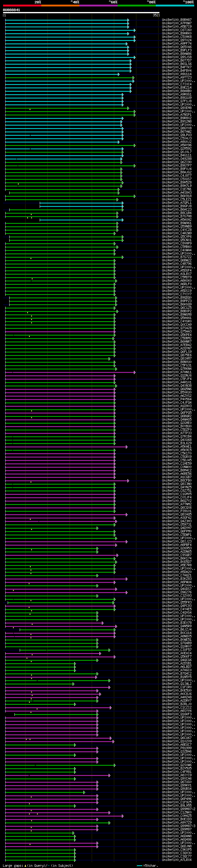This screenshot has width=197, height=868.
Task: Select the UniRef100_C9KXP5 label
Action: click(x=177, y=850)
